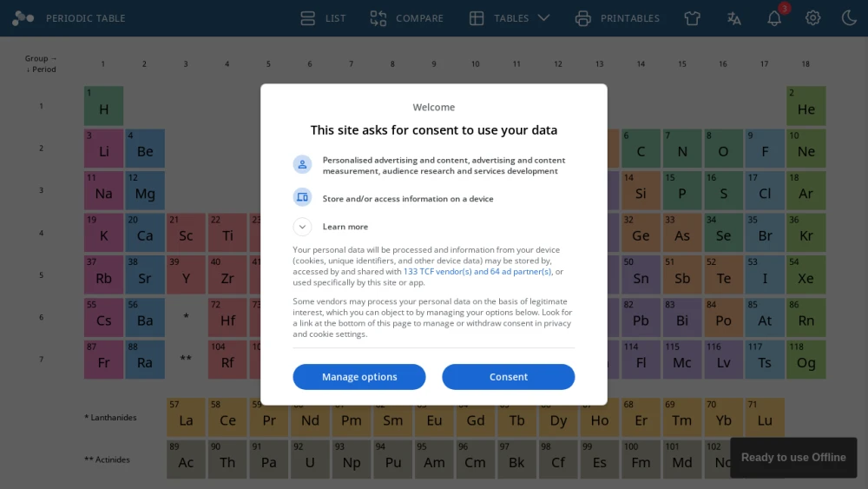Toggle dark mode with the moon icon
868x489 pixels.
(849, 18)
